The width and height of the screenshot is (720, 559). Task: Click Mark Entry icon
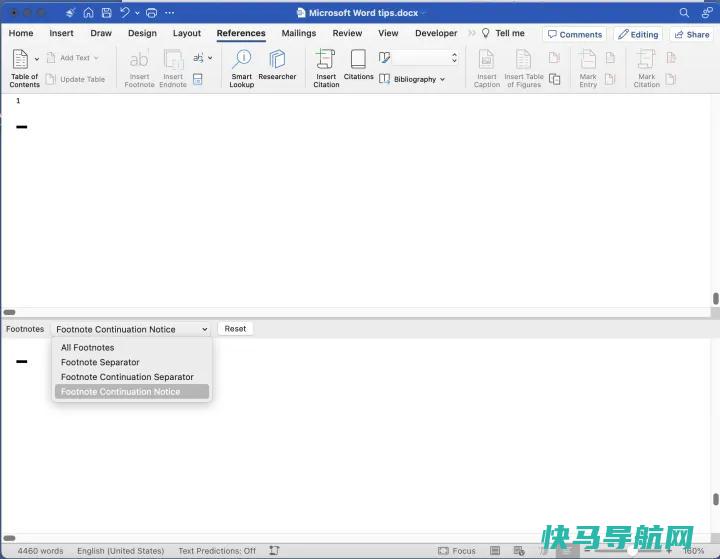coord(588,68)
